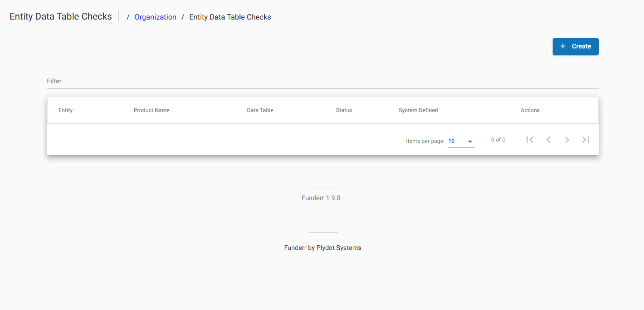Viewport: 644px width, 310px height.
Task: Go to the previous page
Action: pos(548,139)
